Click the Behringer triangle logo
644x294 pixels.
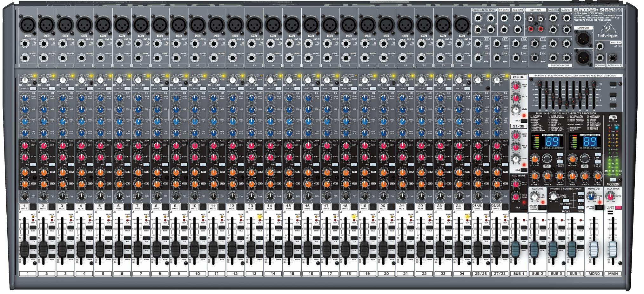608,28
